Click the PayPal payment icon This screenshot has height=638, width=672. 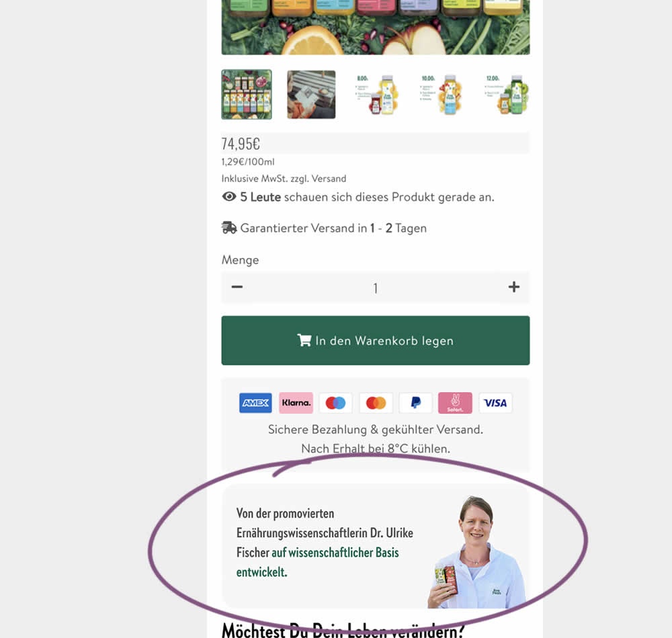click(415, 403)
